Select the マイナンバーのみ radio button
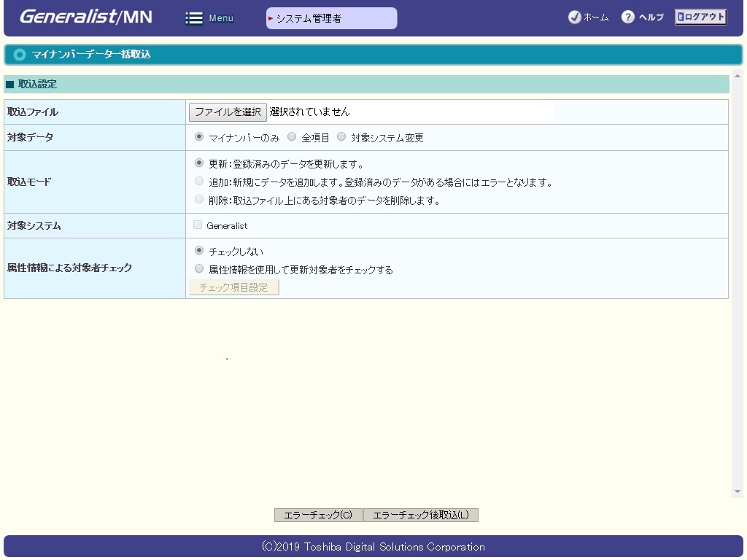The image size is (747, 560). pos(199,137)
